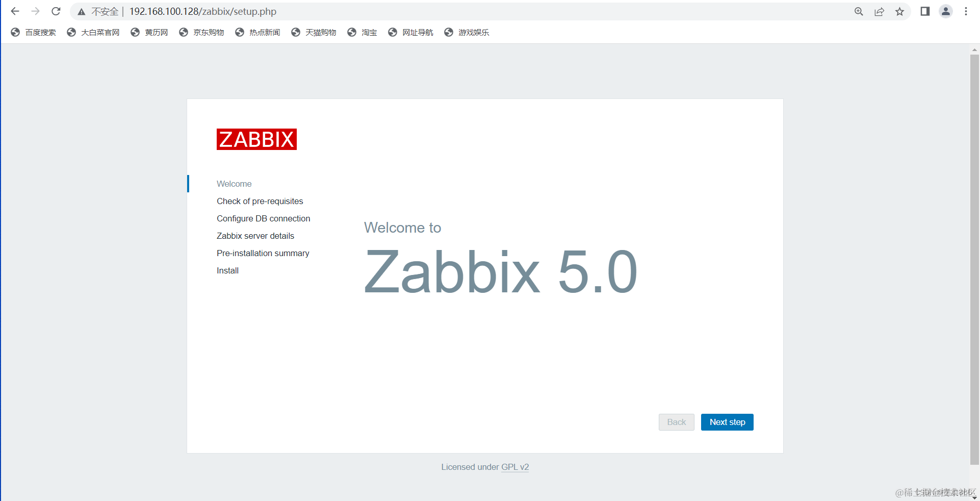Screen dimensions: 980x501
Task: Select the Install step
Action: (227, 270)
